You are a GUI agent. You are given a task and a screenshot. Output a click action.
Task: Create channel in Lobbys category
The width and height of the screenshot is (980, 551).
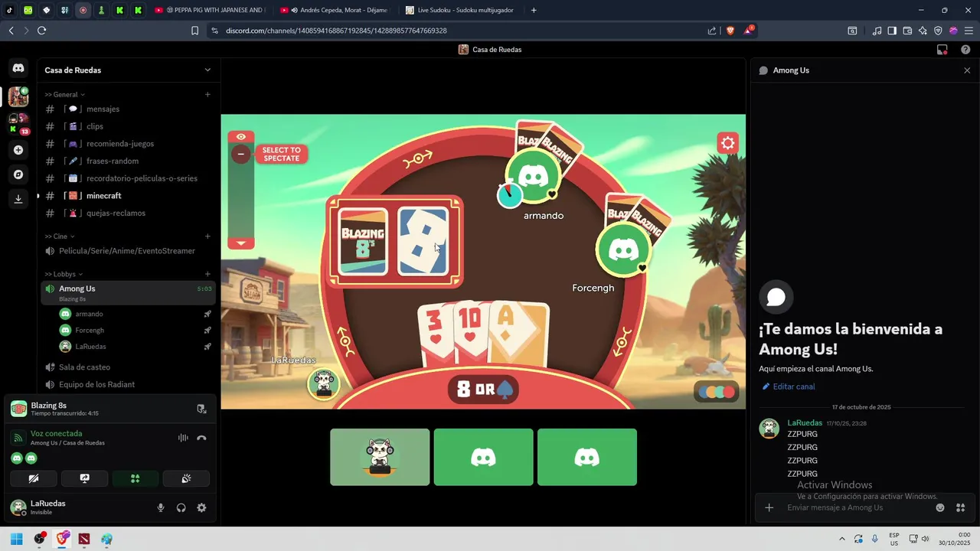tap(207, 274)
